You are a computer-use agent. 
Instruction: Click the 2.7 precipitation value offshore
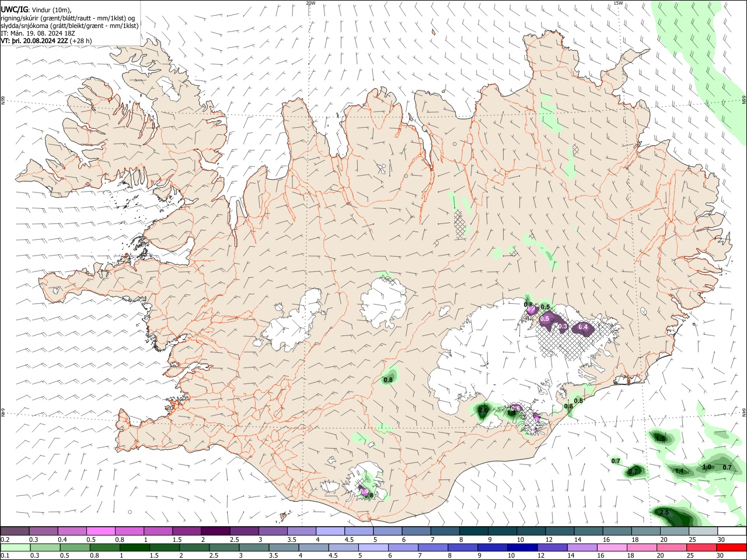coord(634,471)
